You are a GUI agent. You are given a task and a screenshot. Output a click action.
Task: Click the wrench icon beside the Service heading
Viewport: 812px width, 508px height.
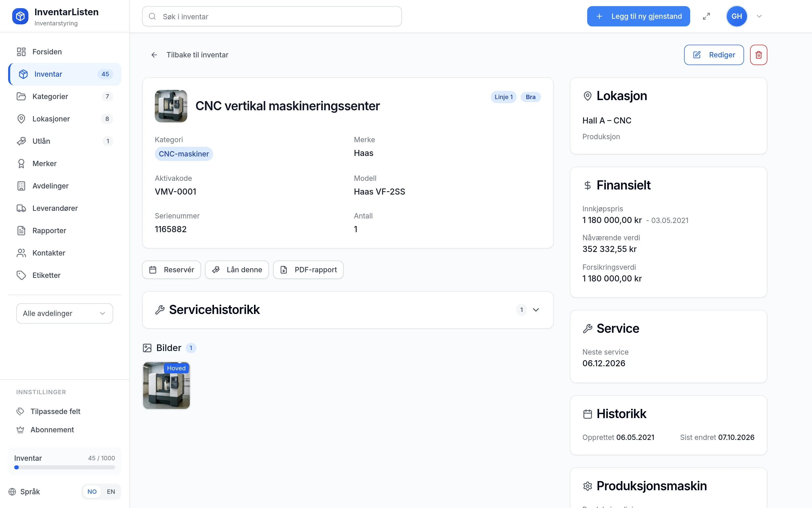click(587, 329)
